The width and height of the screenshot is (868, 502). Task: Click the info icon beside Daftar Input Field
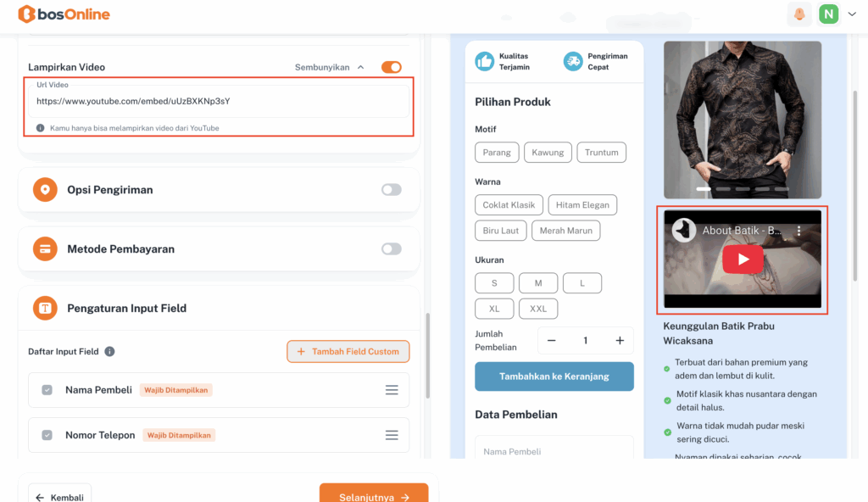click(109, 352)
